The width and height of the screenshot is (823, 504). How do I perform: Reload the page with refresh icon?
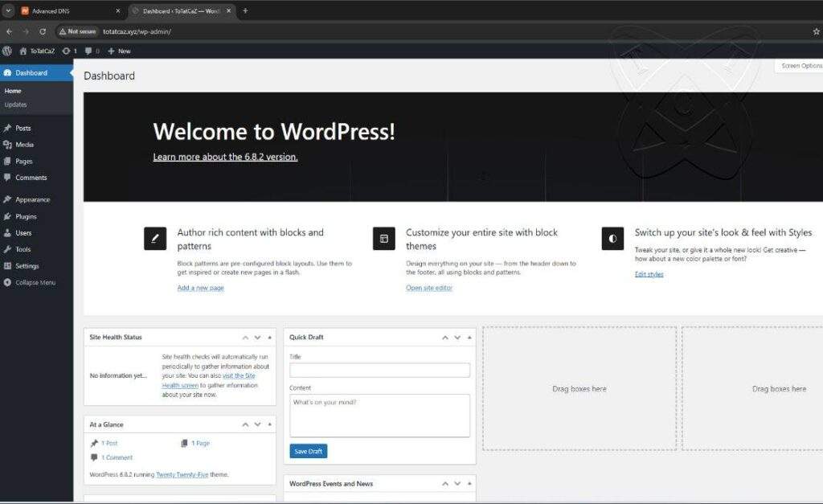coord(43,31)
